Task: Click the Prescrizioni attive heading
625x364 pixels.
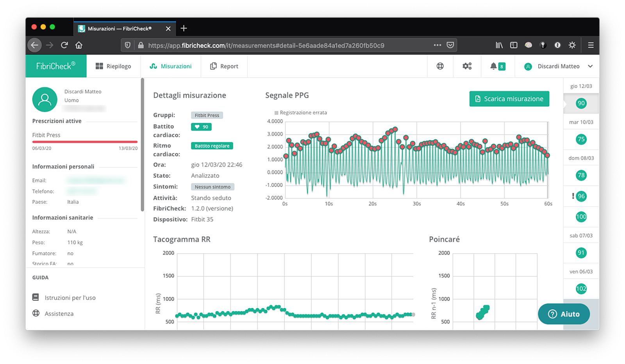Action: point(57,121)
